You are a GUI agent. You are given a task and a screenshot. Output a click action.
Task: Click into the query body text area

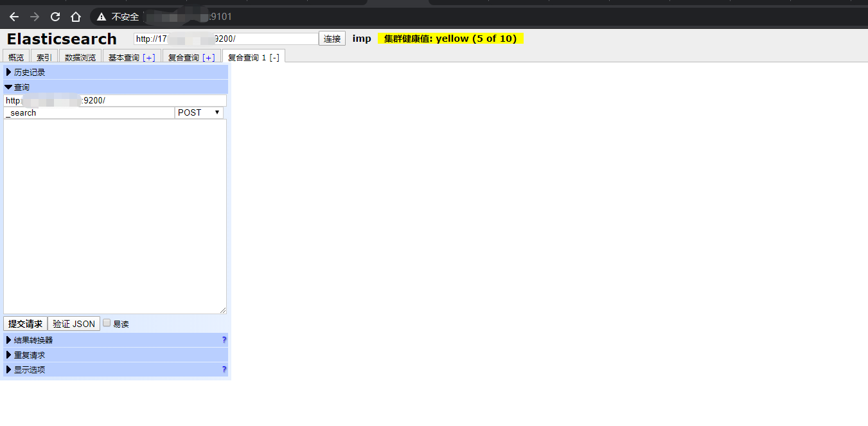tap(115, 217)
